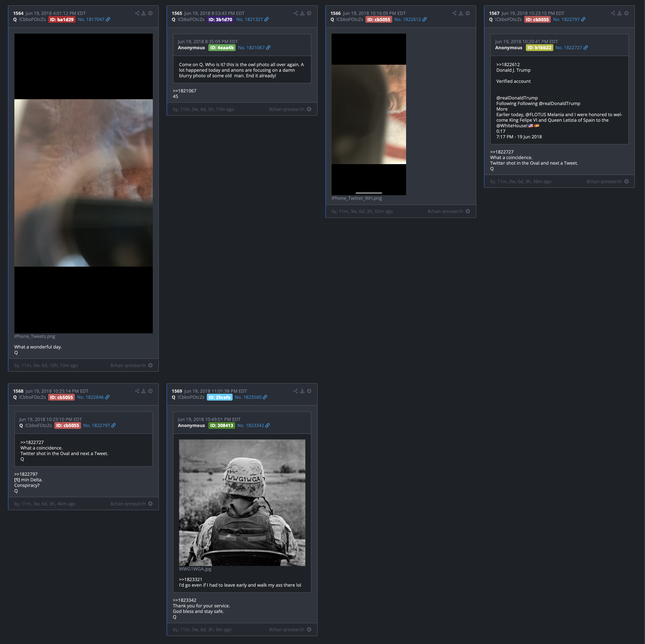Open quoted post link No. 1821067

251,48
